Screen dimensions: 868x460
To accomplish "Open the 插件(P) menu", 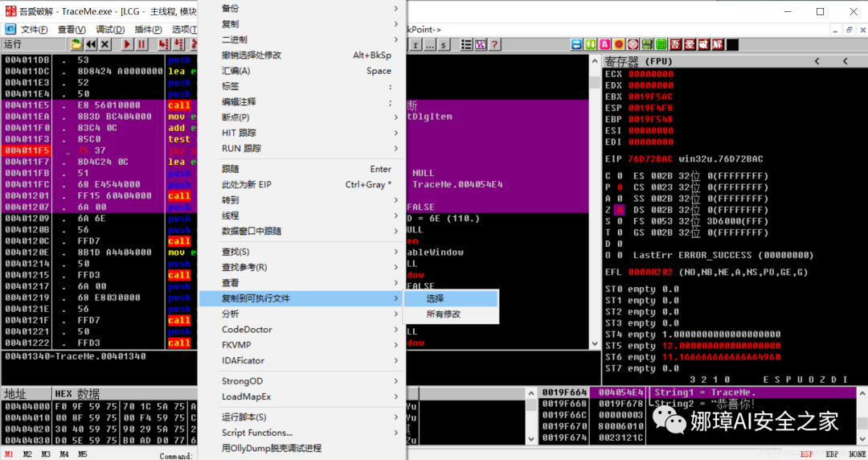I will [x=149, y=30].
